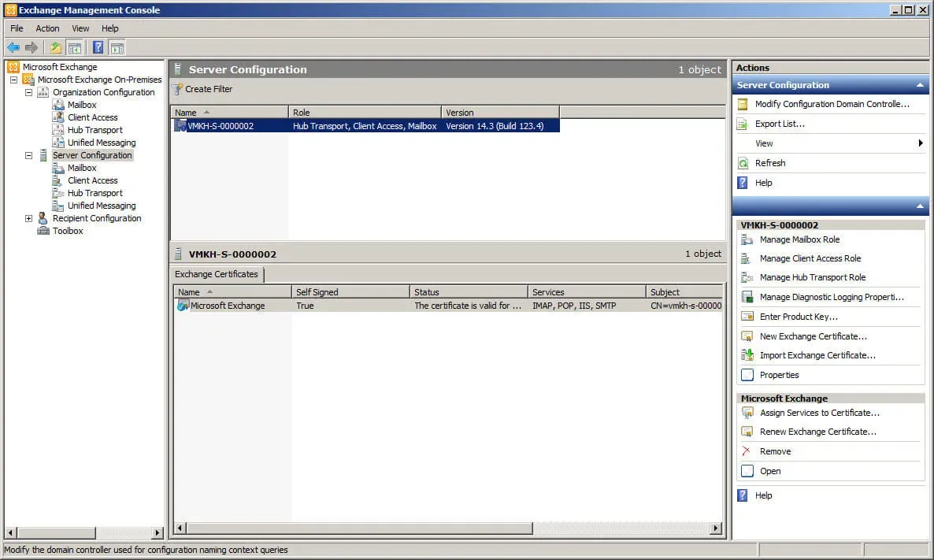Click Recipient Configuration person icon

[43, 218]
